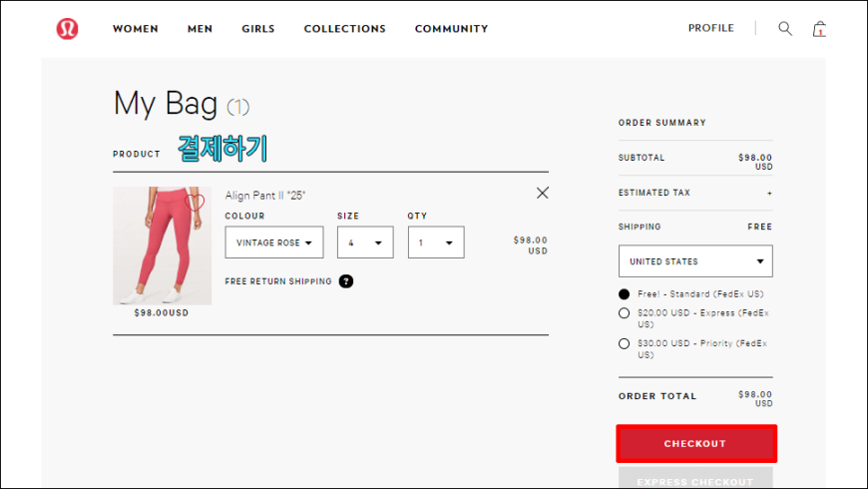Open the quantity dropdown
The width and height of the screenshot is (868, 489).
(436, 243)
